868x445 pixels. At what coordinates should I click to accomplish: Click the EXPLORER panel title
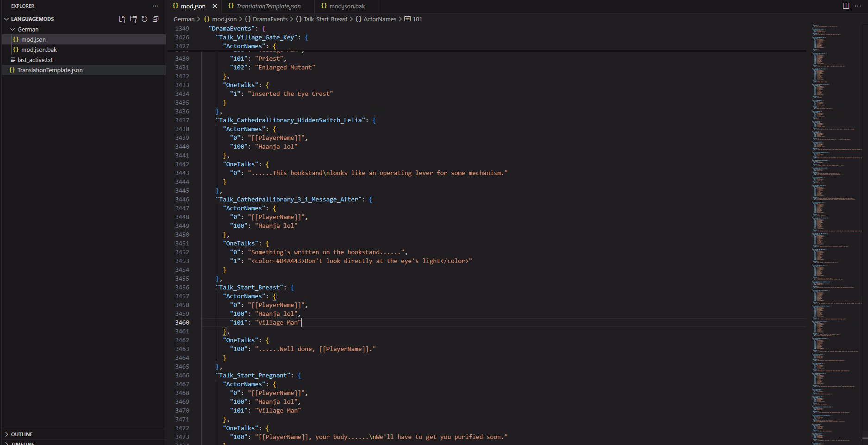pyautogui.click(x=23, y=6)
